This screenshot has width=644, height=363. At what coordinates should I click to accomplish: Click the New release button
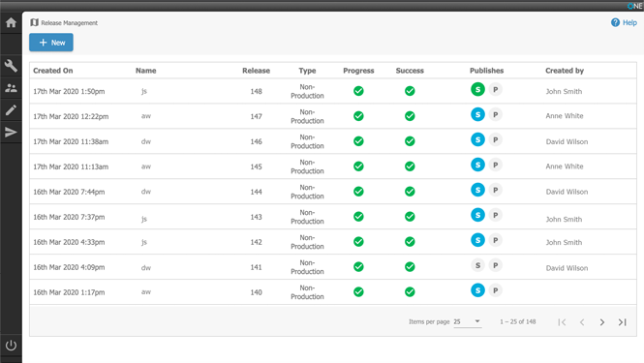point(51,43)
